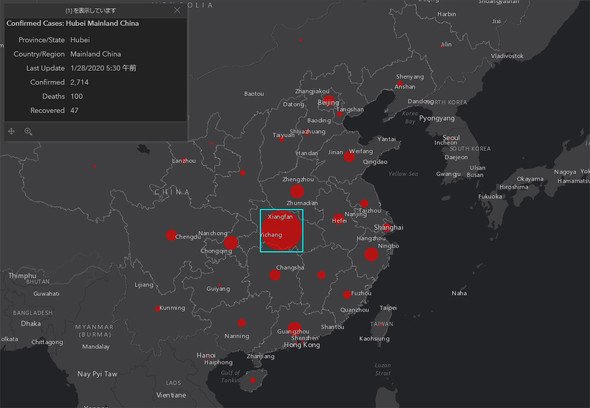Click the red marker near Fuzhou
The width and height of the screenshot is (590, 408).
coord(347,295)
